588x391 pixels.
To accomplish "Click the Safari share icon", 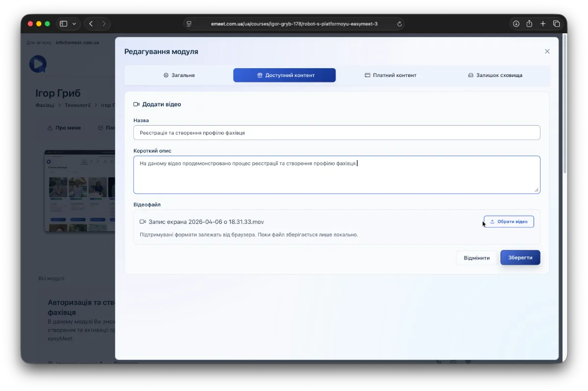I will [529, 24].
